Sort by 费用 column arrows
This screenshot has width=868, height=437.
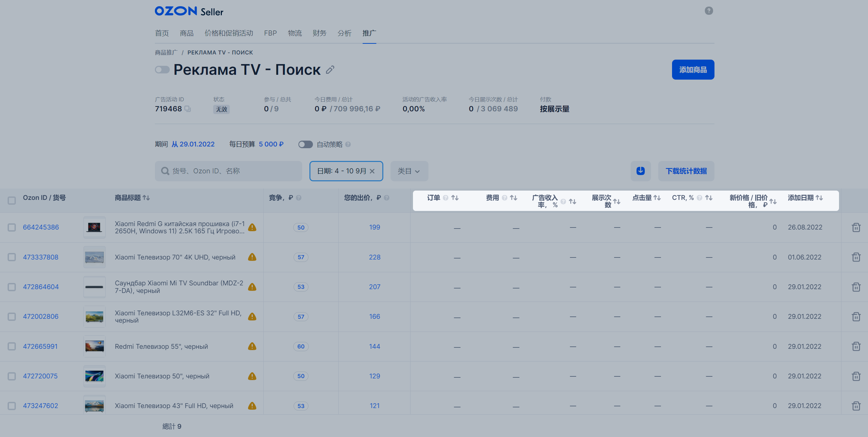[x=514, y=198]
